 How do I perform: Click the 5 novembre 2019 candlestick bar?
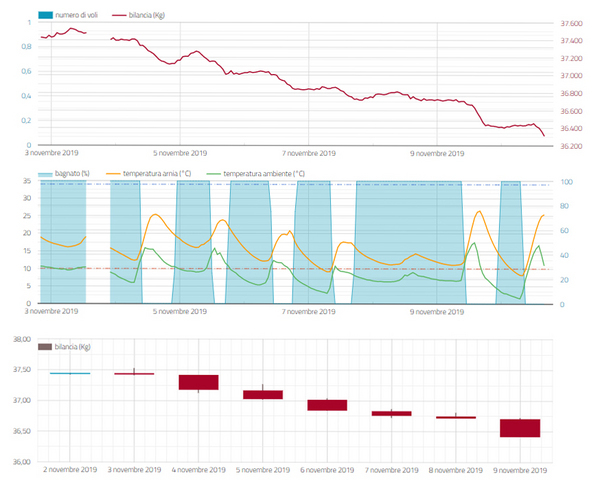[x=262, y=395]
